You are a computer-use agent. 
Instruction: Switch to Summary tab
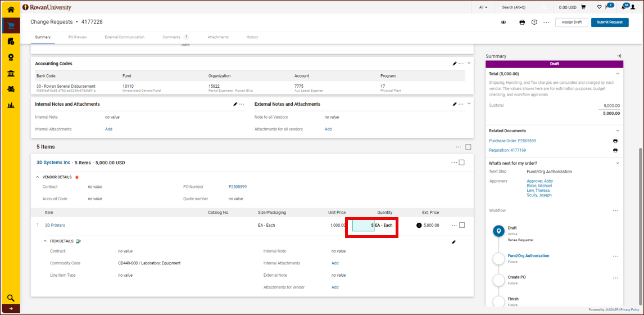[43, 37]
